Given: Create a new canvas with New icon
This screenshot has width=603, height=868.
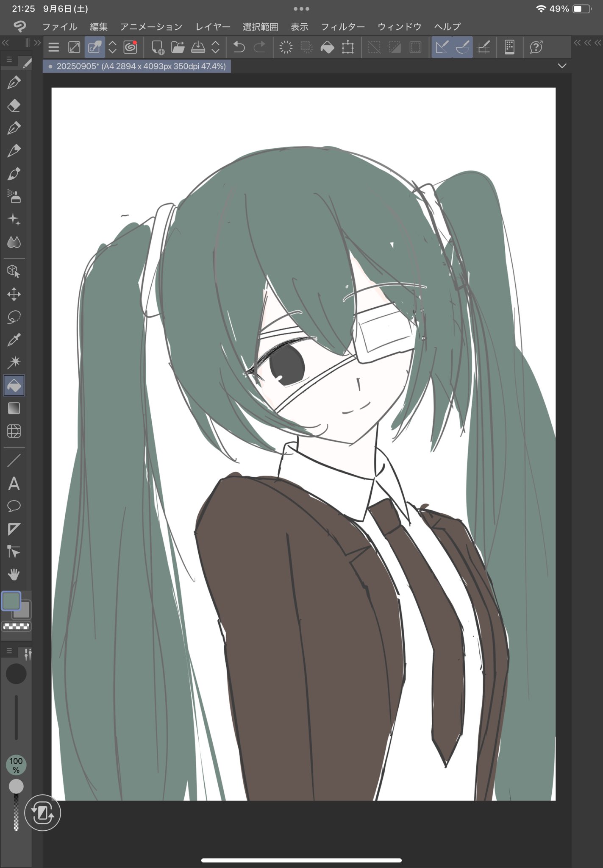Looking at the screenshot, I should pyautogui.click(x=158, y=47).
